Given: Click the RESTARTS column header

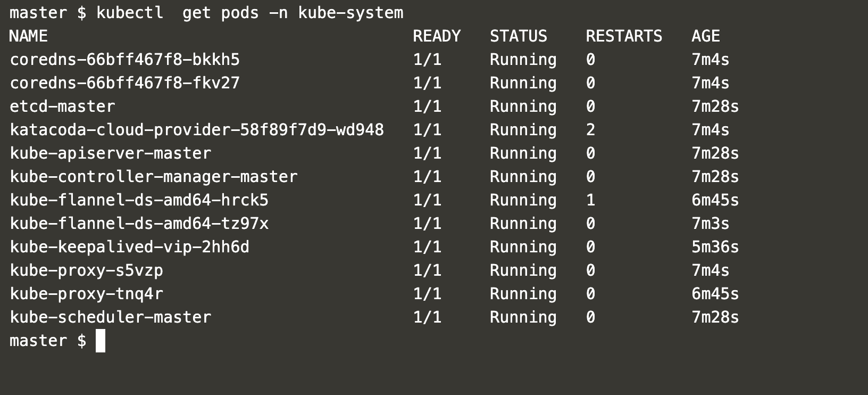Looking at the screenshot, I should (x=624, y=36).
